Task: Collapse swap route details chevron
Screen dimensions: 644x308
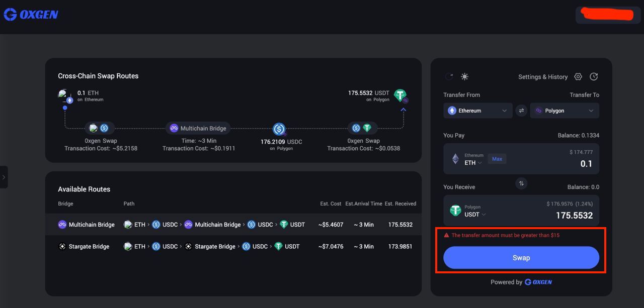Action: click(x=403, y=109)
